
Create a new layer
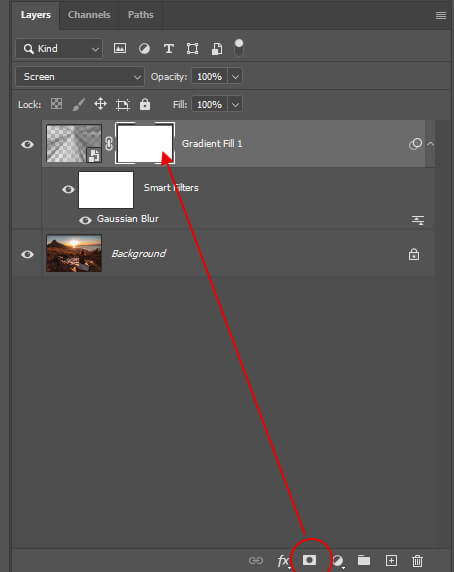[391, 560]
